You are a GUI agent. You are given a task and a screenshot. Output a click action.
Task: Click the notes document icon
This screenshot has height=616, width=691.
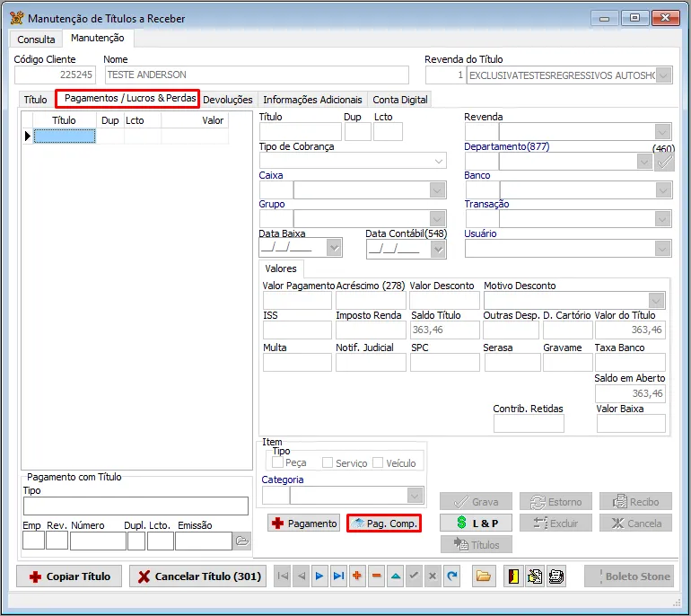(x=535, y=576)
